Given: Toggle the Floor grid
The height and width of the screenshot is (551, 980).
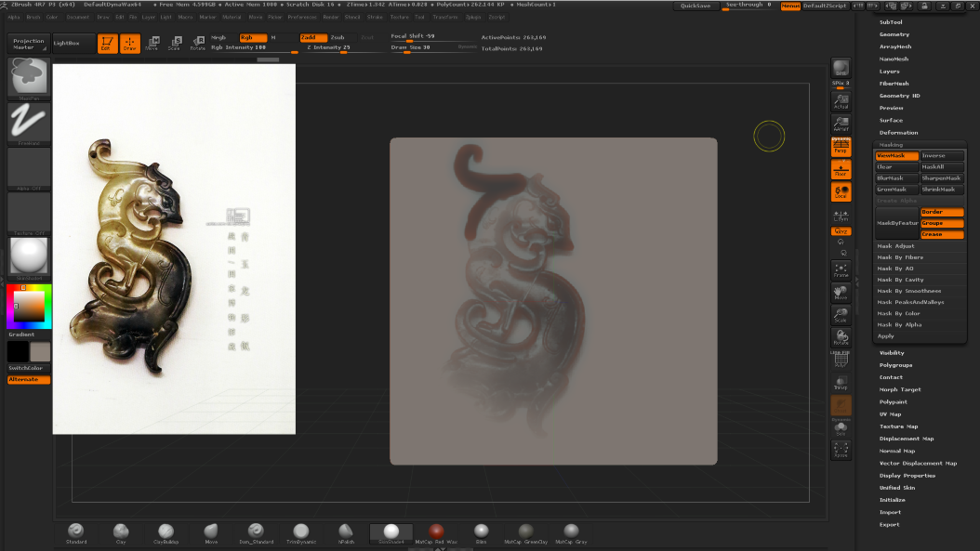Looking at the screenshot, I should 841,169.
